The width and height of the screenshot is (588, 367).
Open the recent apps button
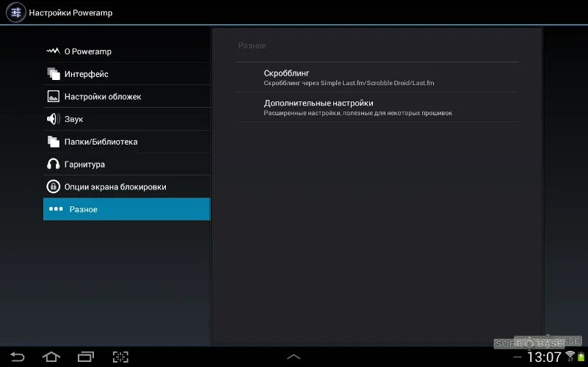click(x=86, y=357)
